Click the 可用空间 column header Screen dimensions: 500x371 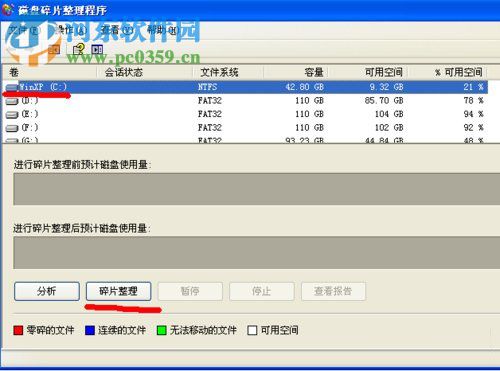click(x=369, y=72)
